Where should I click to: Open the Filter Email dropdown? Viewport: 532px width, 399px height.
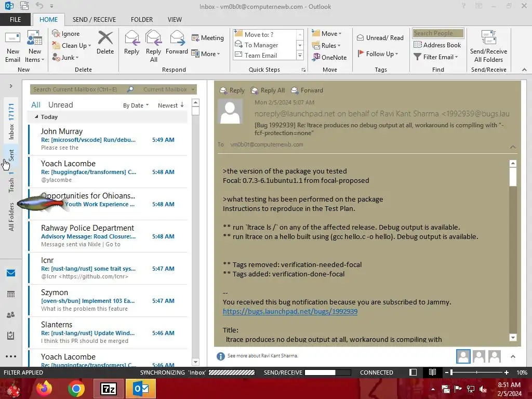click(436, 57)
